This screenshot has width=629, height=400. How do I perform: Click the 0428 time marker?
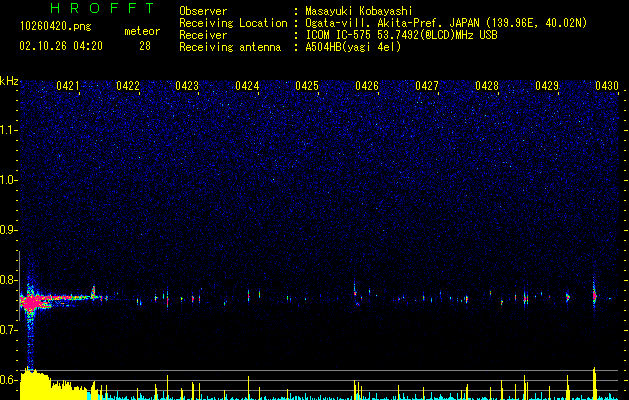point(487,85)
